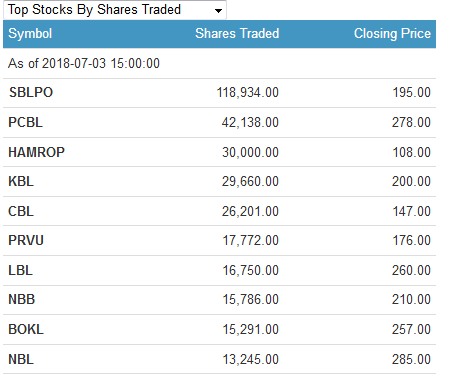Click the PCBL closing price 278.00
Viewport: 450px width, 380px height.
coord(411,122)
